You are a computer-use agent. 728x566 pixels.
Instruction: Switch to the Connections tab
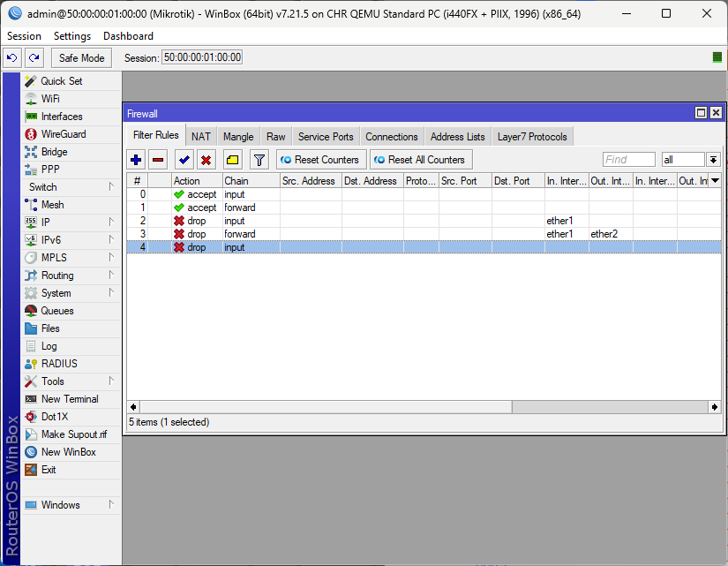click(392, 137)
